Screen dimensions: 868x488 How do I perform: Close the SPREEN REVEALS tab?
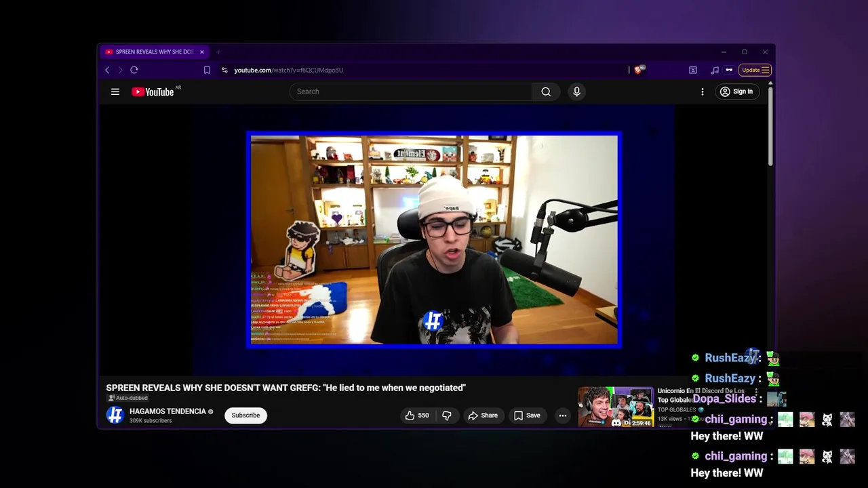pyautogui.click(x=201, y=52)
